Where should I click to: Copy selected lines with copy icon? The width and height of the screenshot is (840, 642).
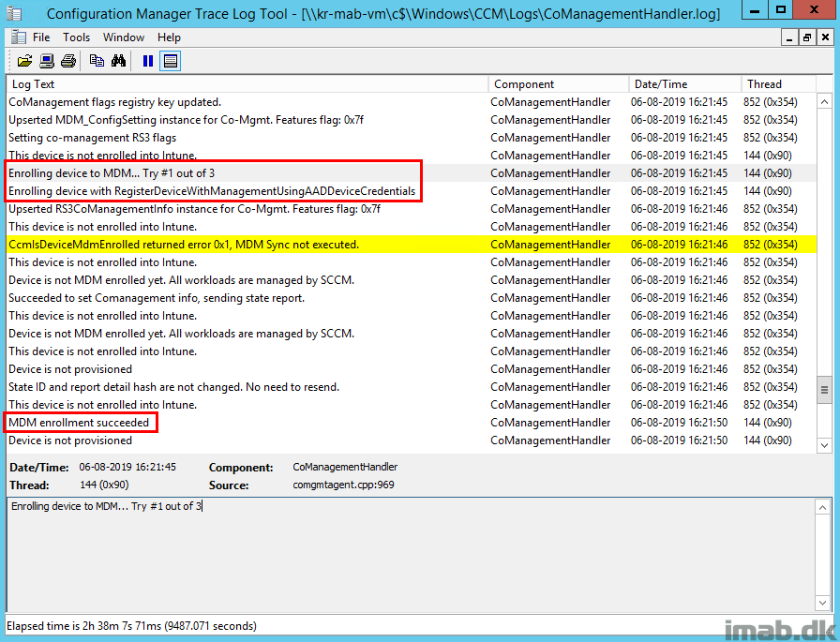[97, 61]
